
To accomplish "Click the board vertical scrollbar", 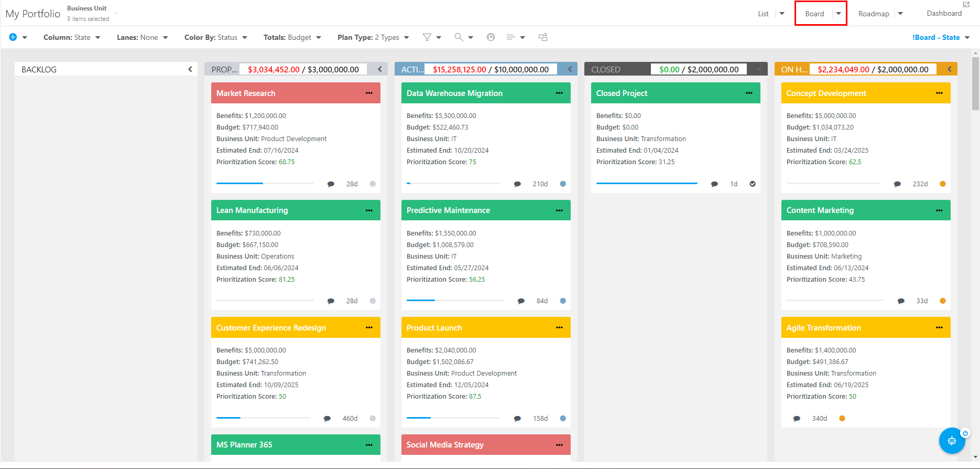I will click(975, 83).
